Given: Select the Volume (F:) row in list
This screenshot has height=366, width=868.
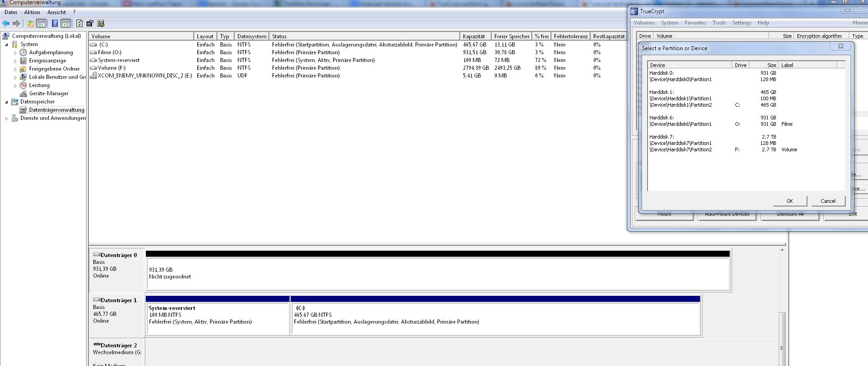Looking at the screenshot, I should [357, 68].
